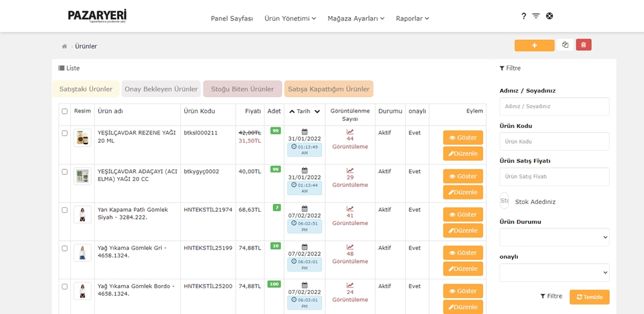Click the copy duplicate icon button
644x314 pixels.
[x=565, y=45]
